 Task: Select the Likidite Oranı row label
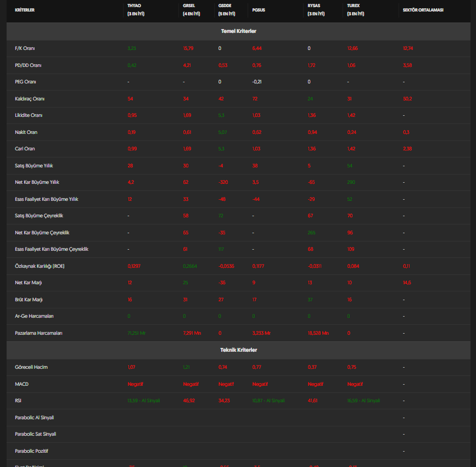coord(29,115)
